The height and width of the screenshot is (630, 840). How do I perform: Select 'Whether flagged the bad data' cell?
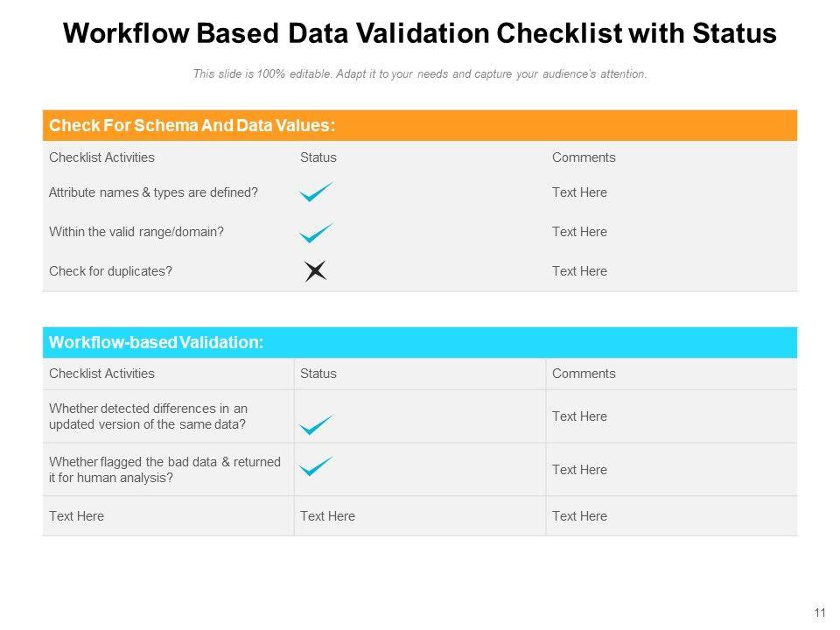164,470
